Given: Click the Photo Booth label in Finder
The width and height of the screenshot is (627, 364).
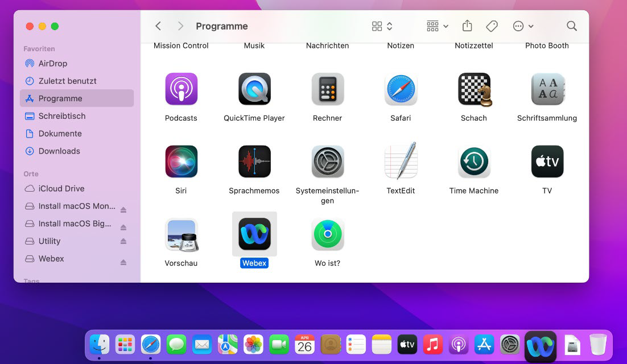Looking at the screenshot, I should point(547,45).
